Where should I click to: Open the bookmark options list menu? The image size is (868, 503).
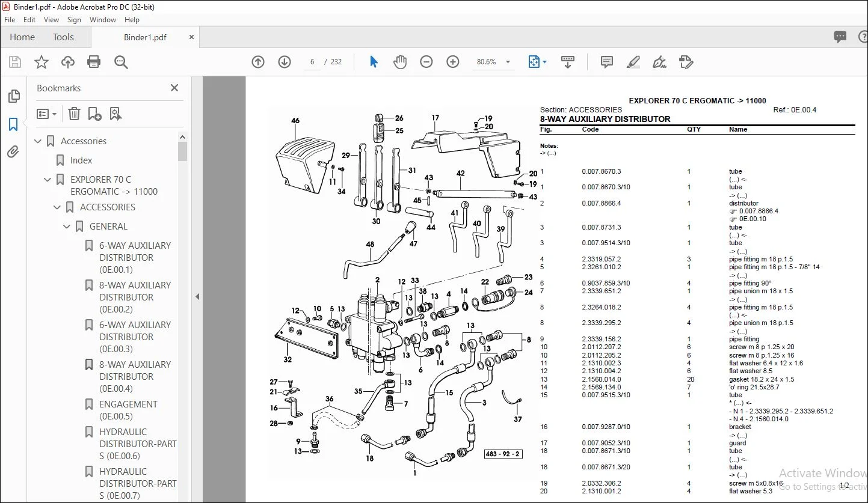pos(46,114)
